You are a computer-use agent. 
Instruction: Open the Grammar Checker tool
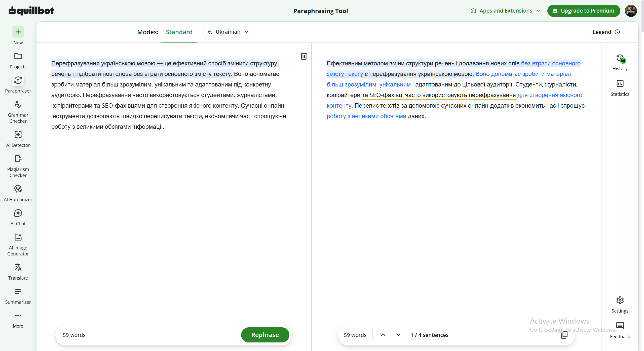pyautogui.click(x=18, y=112)
